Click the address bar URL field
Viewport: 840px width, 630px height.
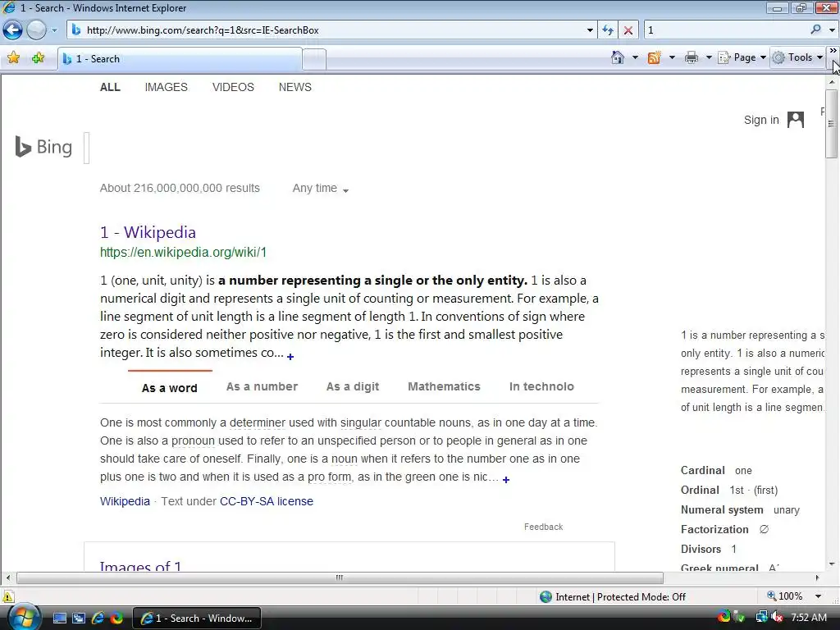click(332, 30)
